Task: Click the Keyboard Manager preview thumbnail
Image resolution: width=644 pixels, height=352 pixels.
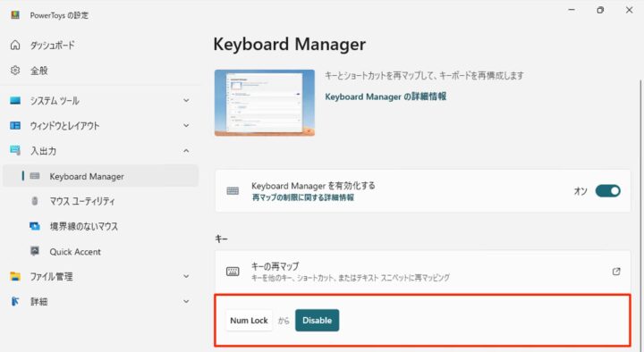Action: pos(265,103)
